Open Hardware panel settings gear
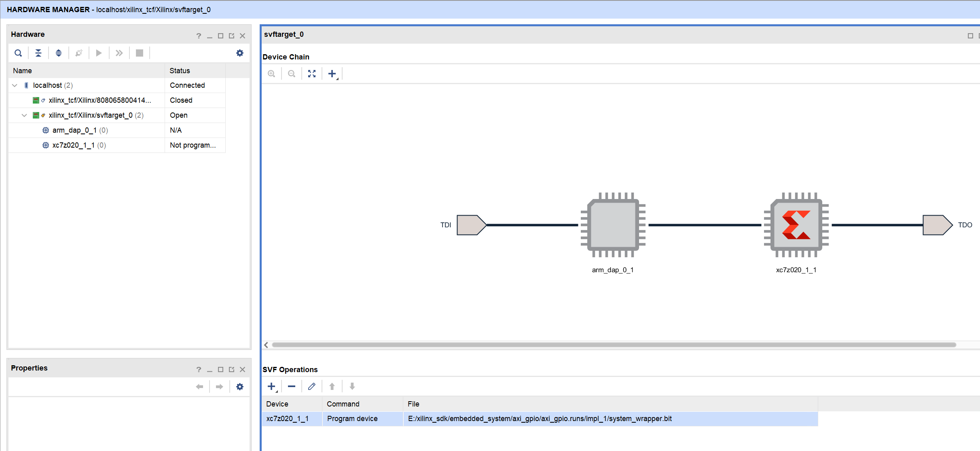Screen dimensions: 980x451 click(x=240, y=53)
